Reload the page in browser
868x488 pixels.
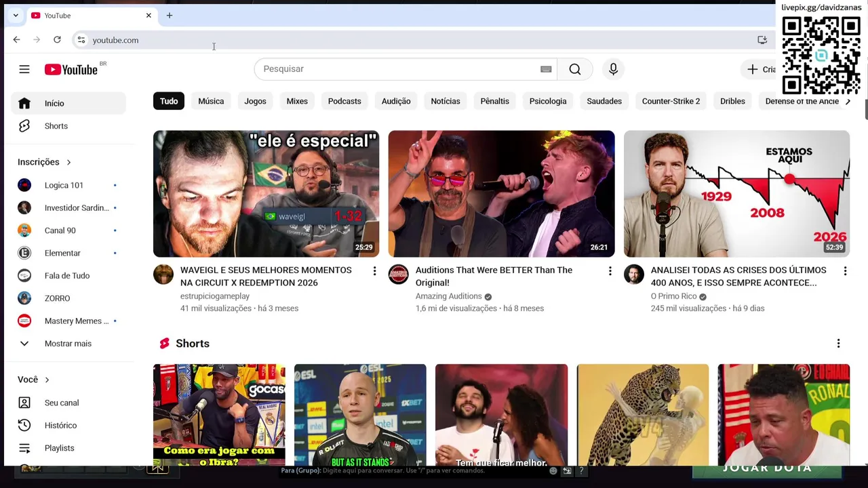click(57, 40)
